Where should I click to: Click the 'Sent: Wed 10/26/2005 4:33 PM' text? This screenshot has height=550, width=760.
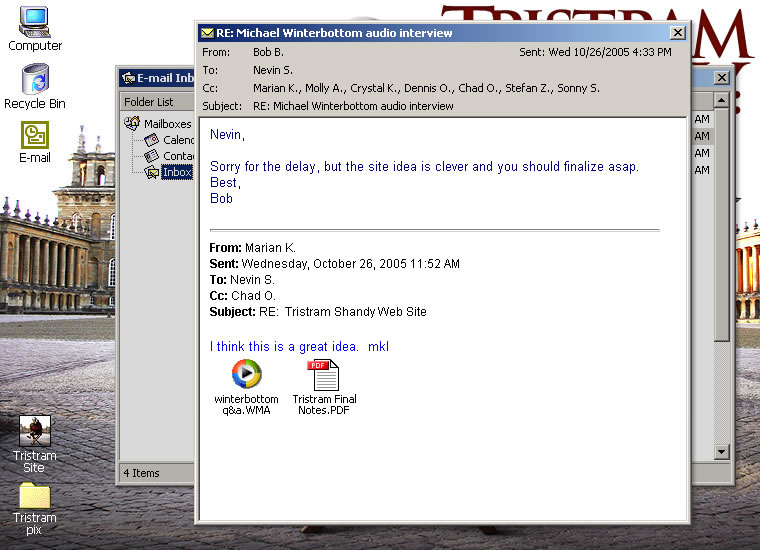tap(595, 52)
